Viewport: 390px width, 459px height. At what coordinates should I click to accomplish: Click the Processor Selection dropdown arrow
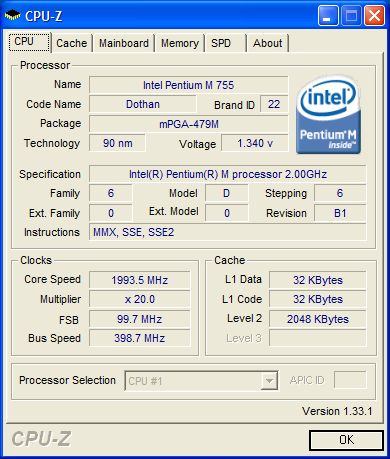pyautogui.click(x=269, y=380)
